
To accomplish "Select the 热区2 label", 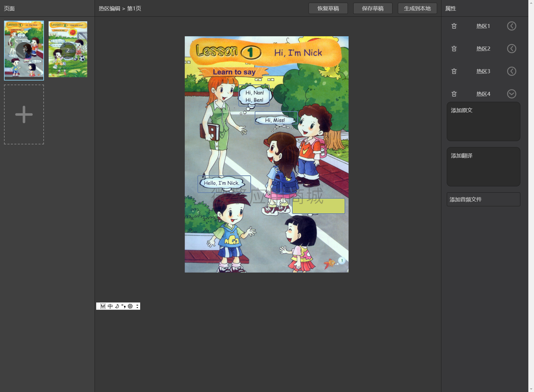I will click(x=483, y=49).
